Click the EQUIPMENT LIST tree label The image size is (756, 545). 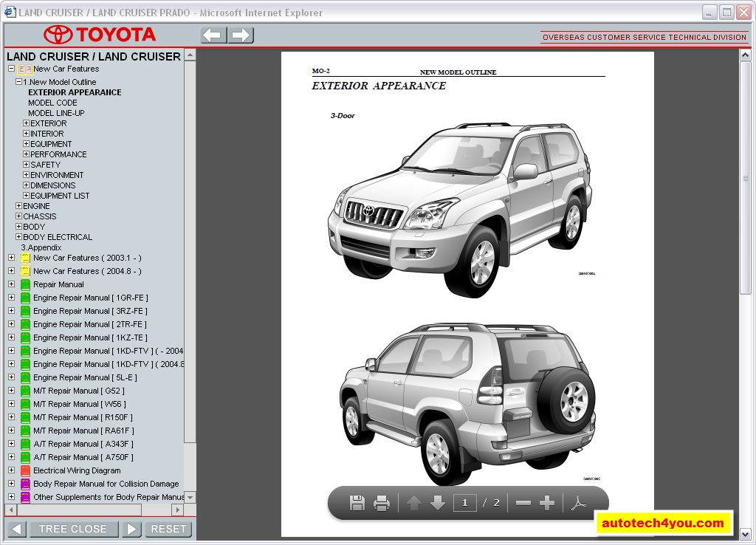coord(60,196)
